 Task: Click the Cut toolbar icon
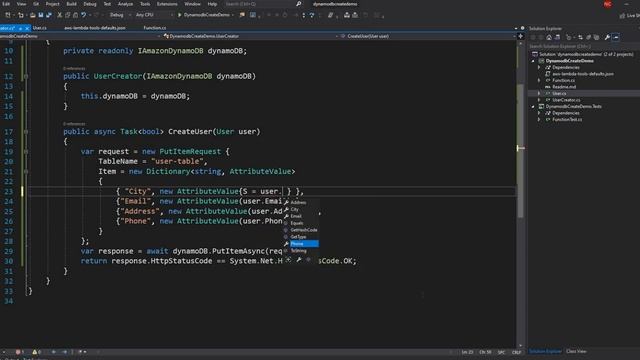tap(60, 15)
